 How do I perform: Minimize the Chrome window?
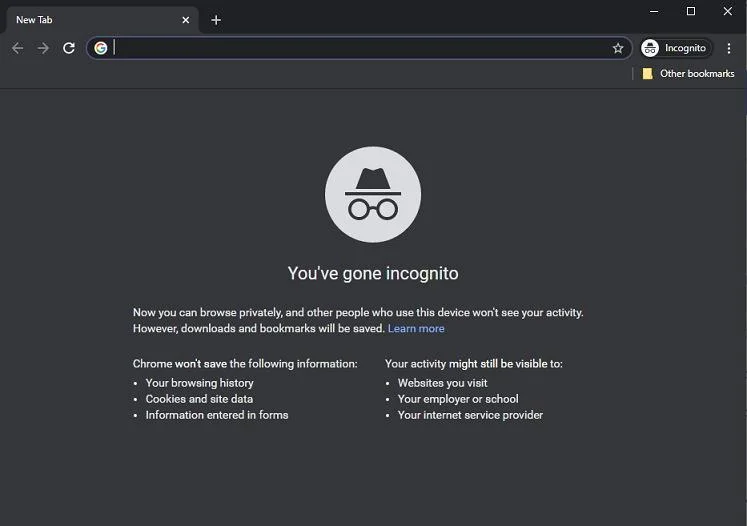pyautogui.click(x=654, y=11)
